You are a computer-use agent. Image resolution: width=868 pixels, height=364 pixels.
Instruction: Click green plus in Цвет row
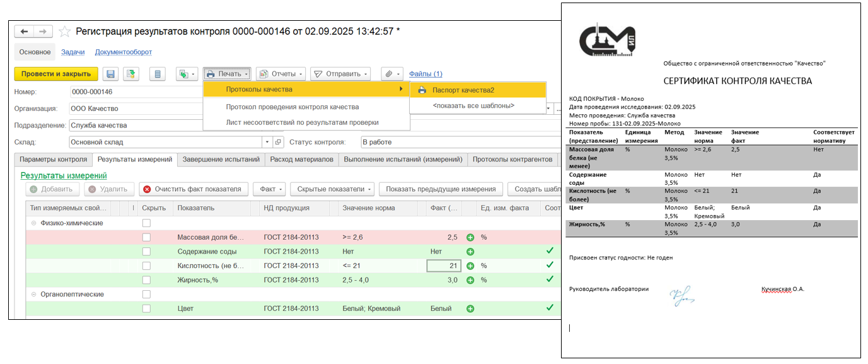coord(470,309)
